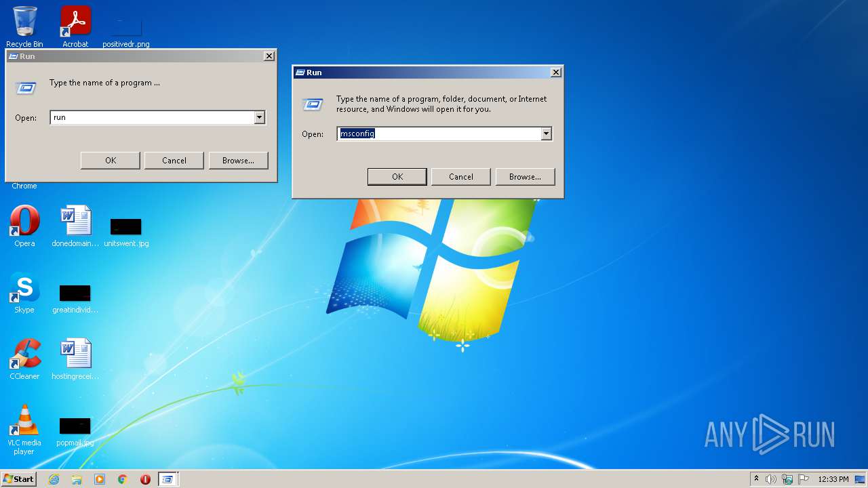
Task: Open the Recycle Bin desktop icon
Action: point(24,26)
